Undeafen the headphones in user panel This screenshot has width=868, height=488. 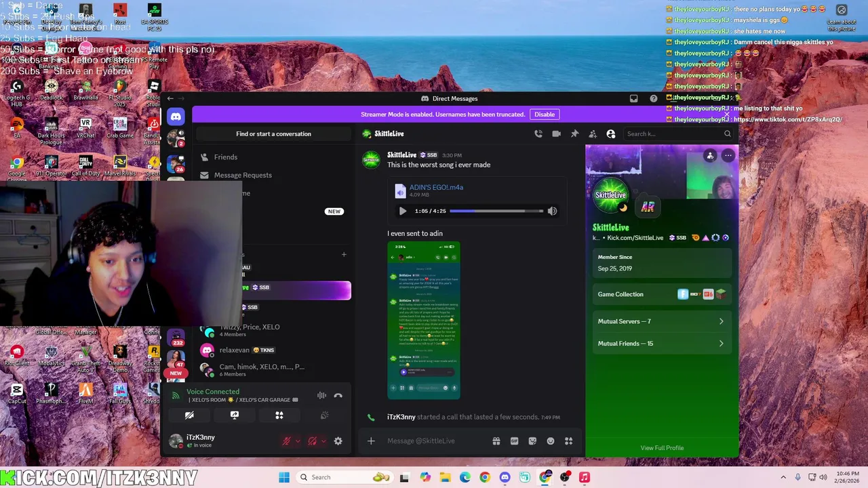[x=312, y=441]
